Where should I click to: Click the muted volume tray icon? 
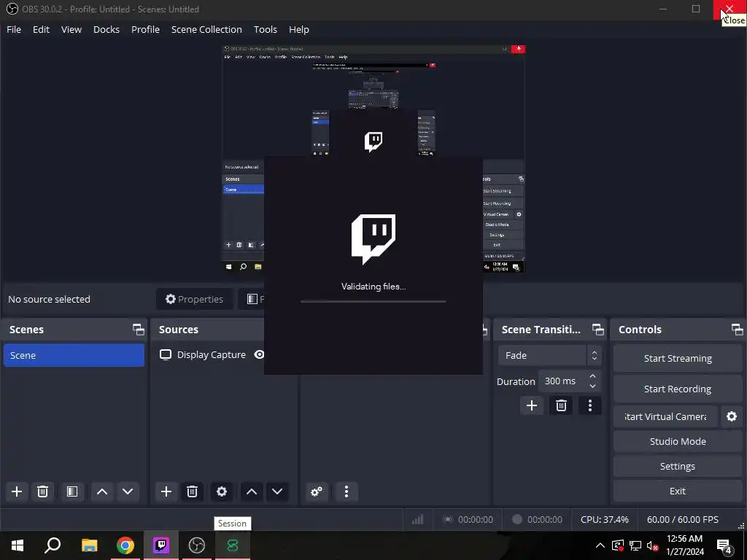coord(653,545)
